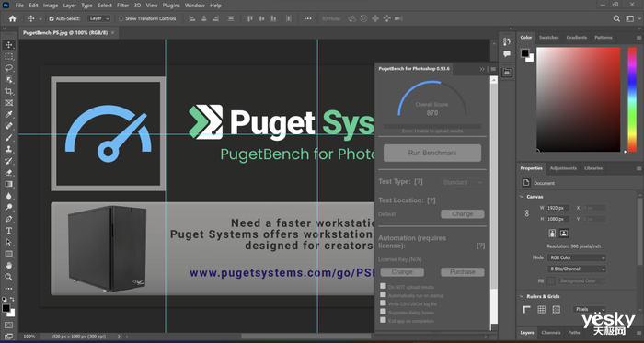
Task: Toggle canvas width-height link
Action: (x=527, y=213)
